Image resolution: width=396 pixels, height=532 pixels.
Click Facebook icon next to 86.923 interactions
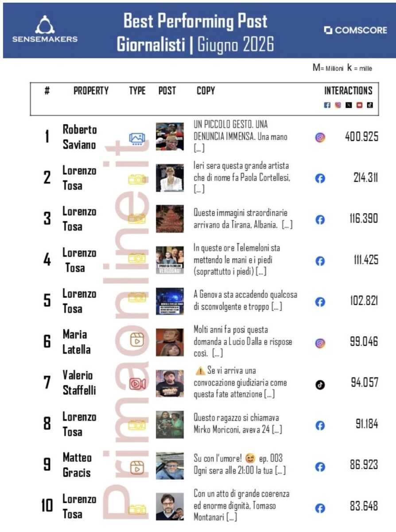coord(320,467)
